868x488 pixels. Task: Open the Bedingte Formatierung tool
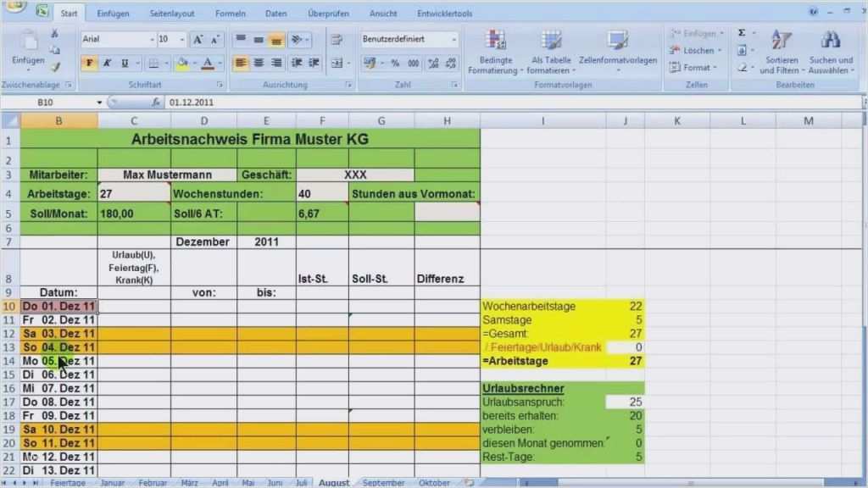point(495,51)
